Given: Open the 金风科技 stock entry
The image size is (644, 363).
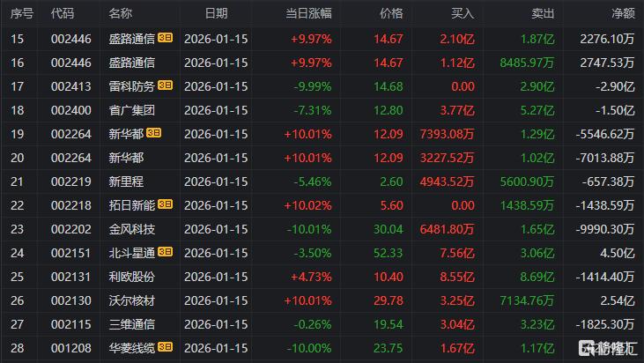Looking at the screenshot, I should (x=131, y=227).
